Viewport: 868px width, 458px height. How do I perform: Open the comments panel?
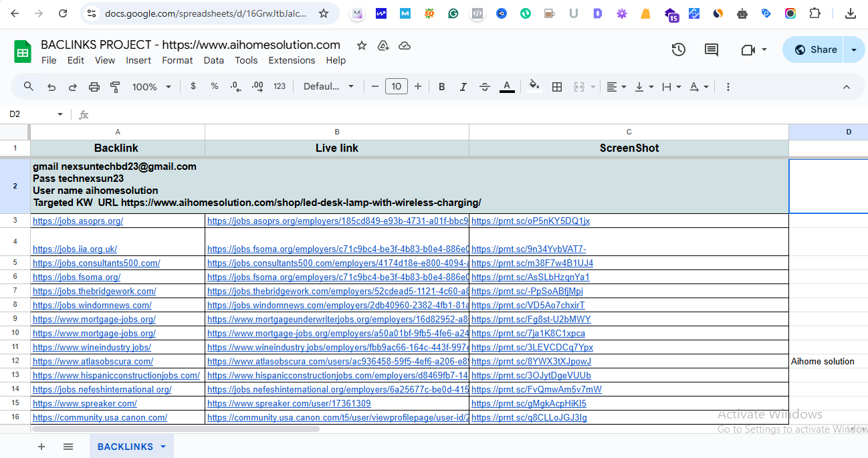pos(712,49)
